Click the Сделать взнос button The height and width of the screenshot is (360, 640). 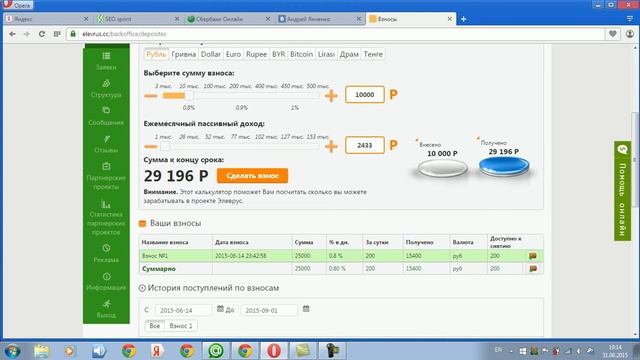tap(252, 176)
